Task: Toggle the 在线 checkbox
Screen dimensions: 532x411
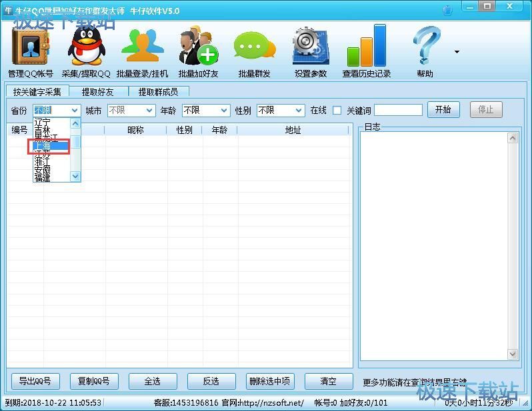Action: [337, 110]
